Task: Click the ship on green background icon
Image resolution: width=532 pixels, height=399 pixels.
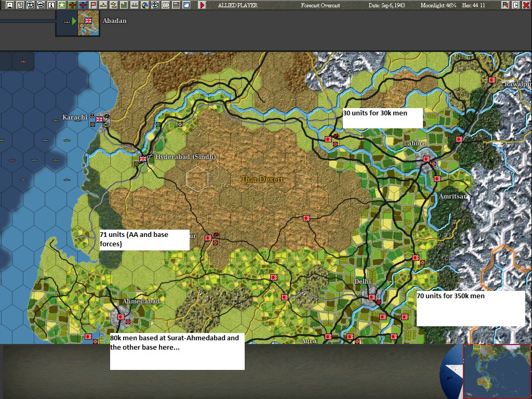Action: 135,5
